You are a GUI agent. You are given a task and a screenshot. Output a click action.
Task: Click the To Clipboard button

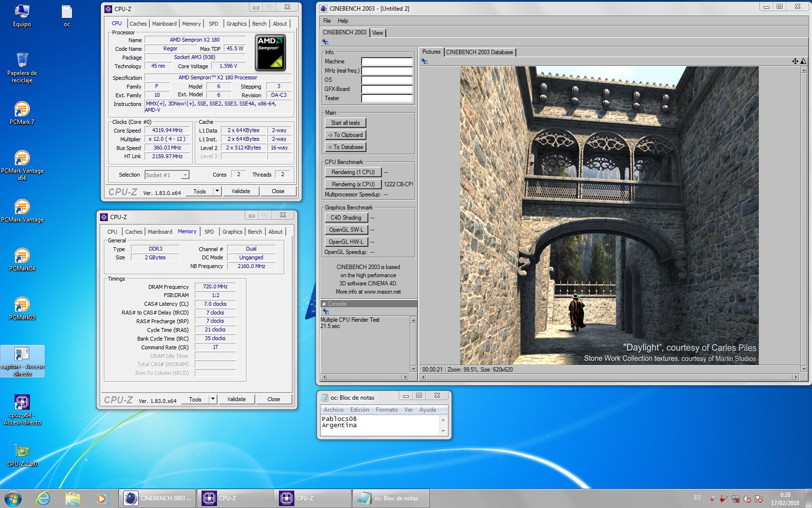(345, 135)
